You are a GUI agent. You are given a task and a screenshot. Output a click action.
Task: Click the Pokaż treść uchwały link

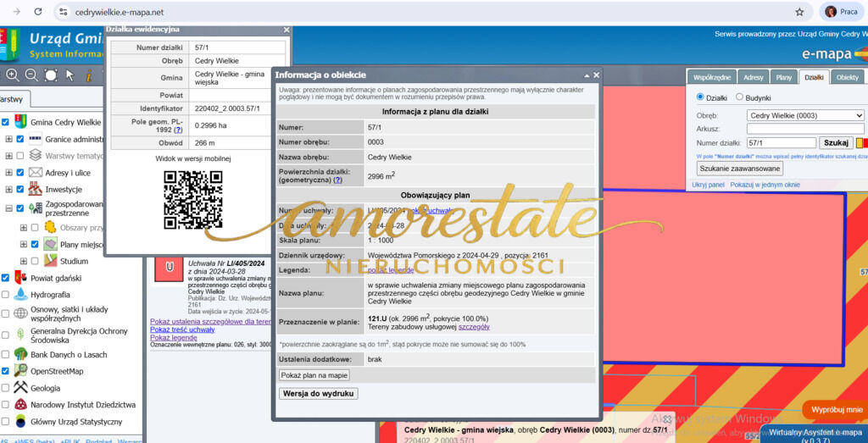click(x=182, y=329)
